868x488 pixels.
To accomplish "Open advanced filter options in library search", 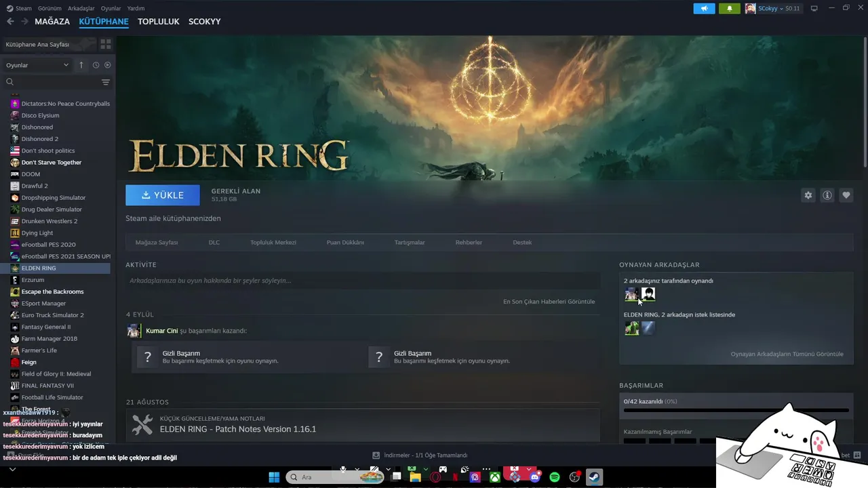I will [x=106, y=82].
